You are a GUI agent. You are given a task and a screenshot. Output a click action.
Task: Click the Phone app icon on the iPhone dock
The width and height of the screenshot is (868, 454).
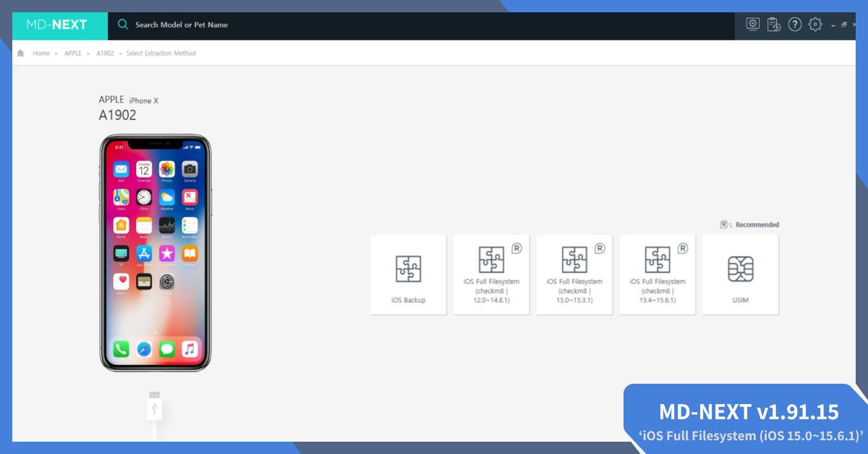(121, 349)
